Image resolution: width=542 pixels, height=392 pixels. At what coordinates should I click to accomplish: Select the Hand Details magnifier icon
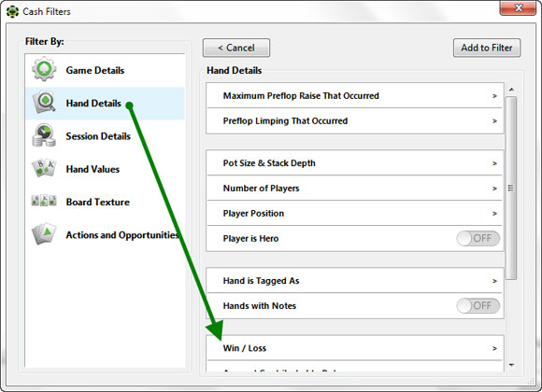click(x=44, y=103)
